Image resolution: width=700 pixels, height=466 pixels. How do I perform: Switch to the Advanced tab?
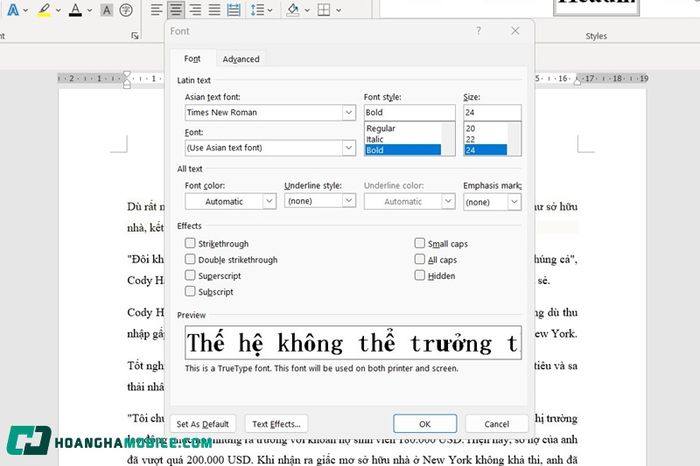[x=241, y=60]
